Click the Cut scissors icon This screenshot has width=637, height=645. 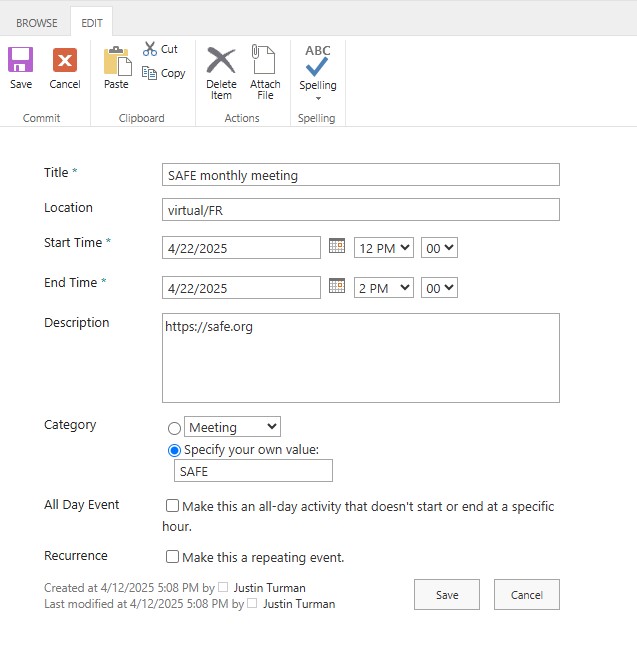(150, 48)
